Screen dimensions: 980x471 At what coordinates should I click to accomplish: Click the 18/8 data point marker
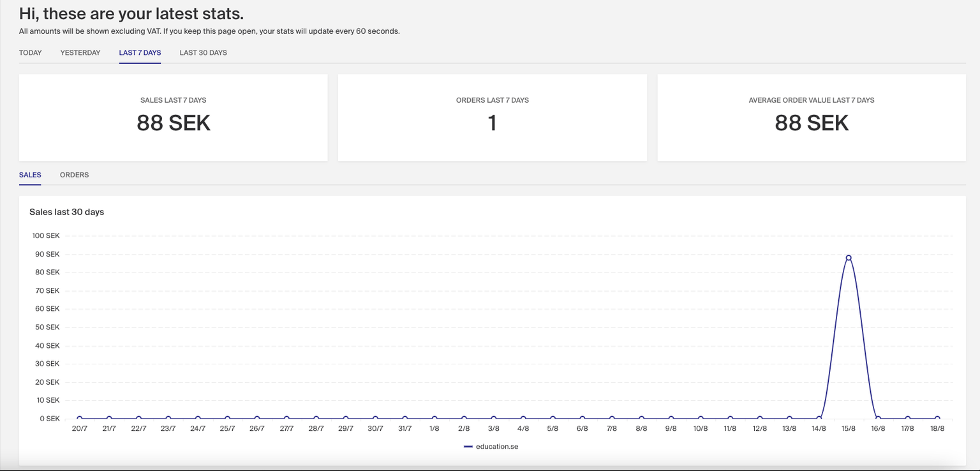937,419
